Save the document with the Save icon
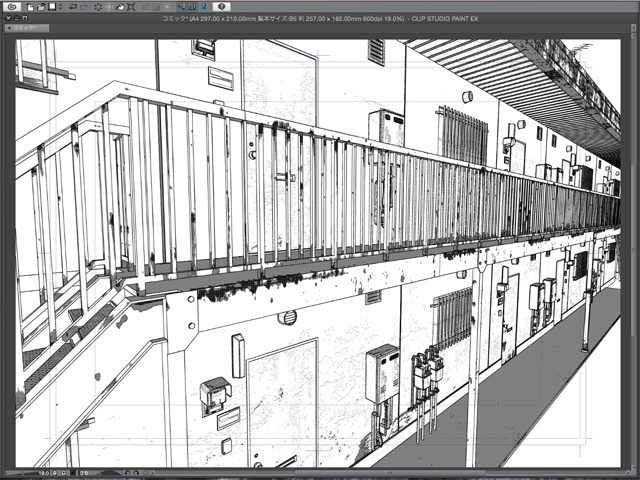Image resolution: width=640 pixels, height=480 pixels. coord(52,7)
